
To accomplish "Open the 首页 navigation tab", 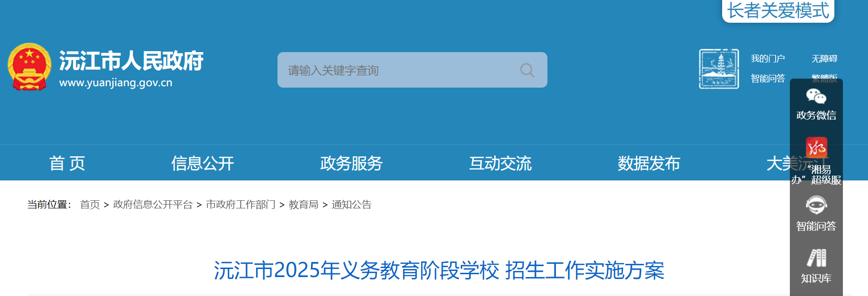I will pos(67,163).
